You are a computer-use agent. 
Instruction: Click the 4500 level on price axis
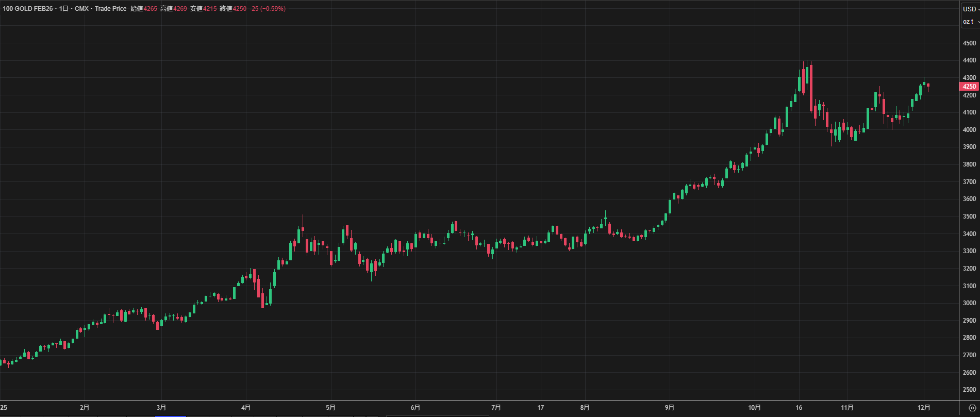click(x=969, y=43)
